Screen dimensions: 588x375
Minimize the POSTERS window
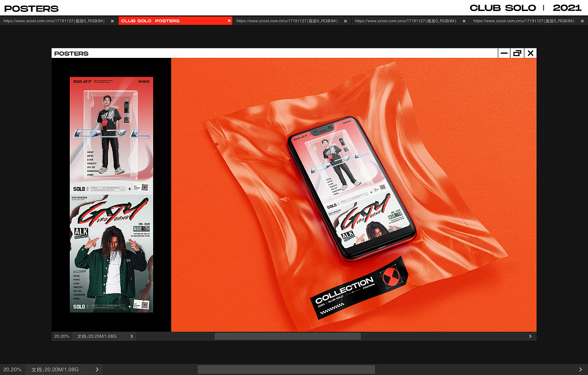(x=504, y=53)
